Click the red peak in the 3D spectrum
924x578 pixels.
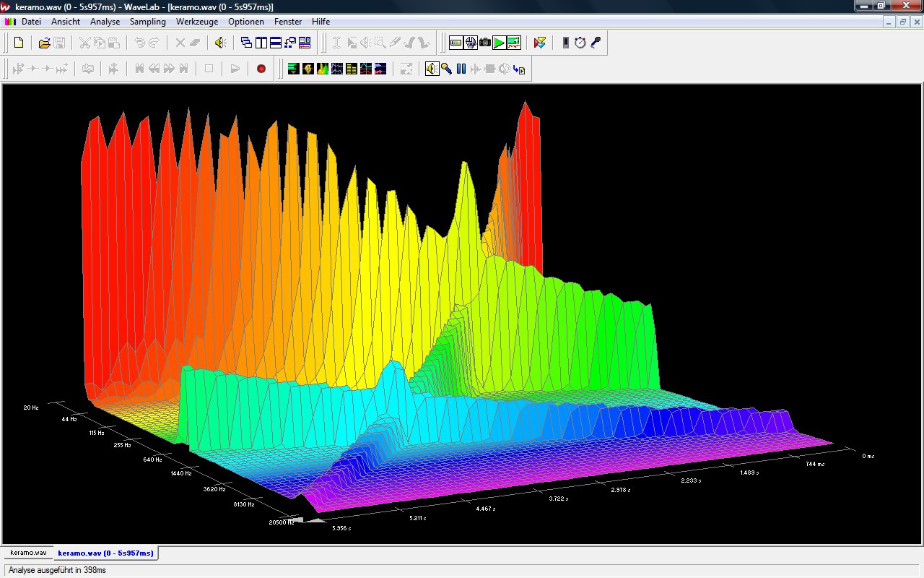528,144
